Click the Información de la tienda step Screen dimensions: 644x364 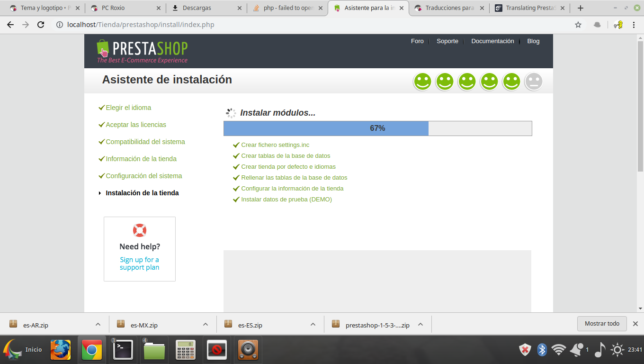pyautogui.click(x=141, y=159)
